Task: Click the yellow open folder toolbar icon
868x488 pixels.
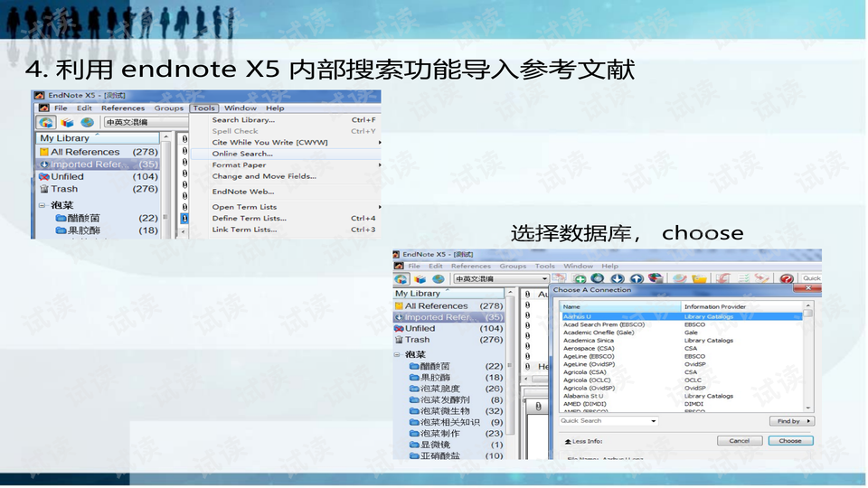Action: click(x=700, y=279)
